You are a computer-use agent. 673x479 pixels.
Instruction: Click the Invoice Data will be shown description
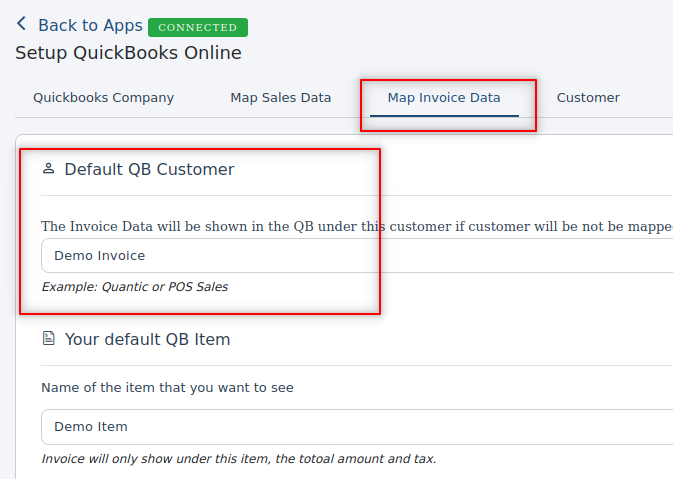357,226
